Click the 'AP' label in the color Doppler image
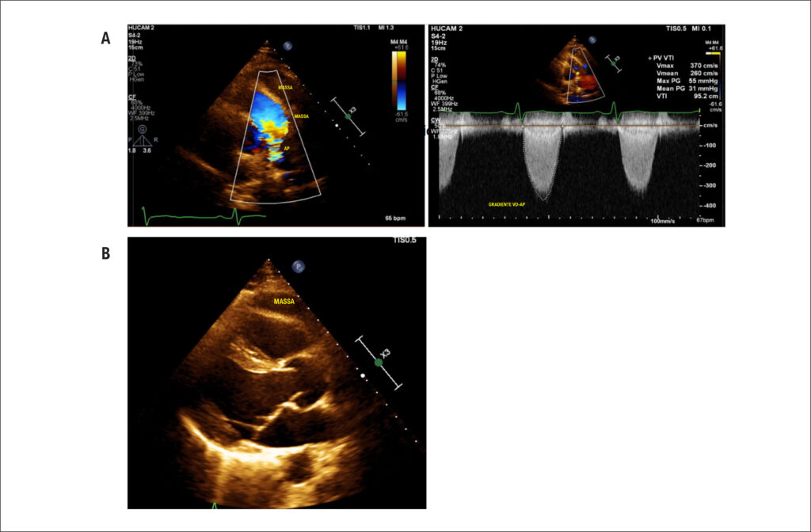The image size is (811, 532). tap(286, 148)
